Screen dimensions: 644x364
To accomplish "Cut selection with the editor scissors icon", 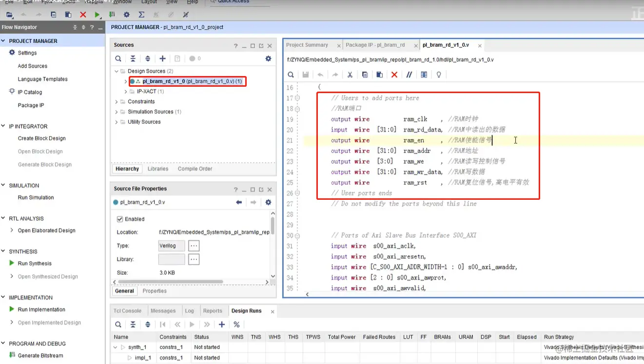I will 350,75.
